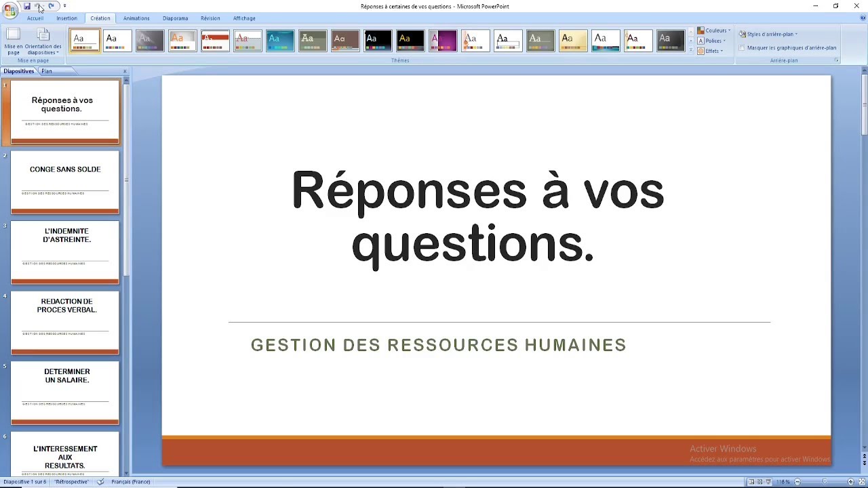Open PowerPoint help
Viewport: 868px width, 488px height.
(x=861, y=18)
